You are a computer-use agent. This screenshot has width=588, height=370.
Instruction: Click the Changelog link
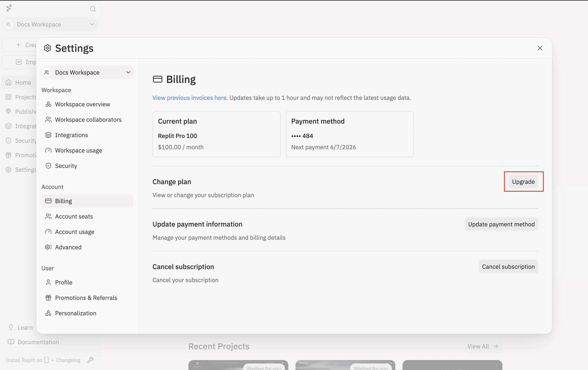click(68, 360)
